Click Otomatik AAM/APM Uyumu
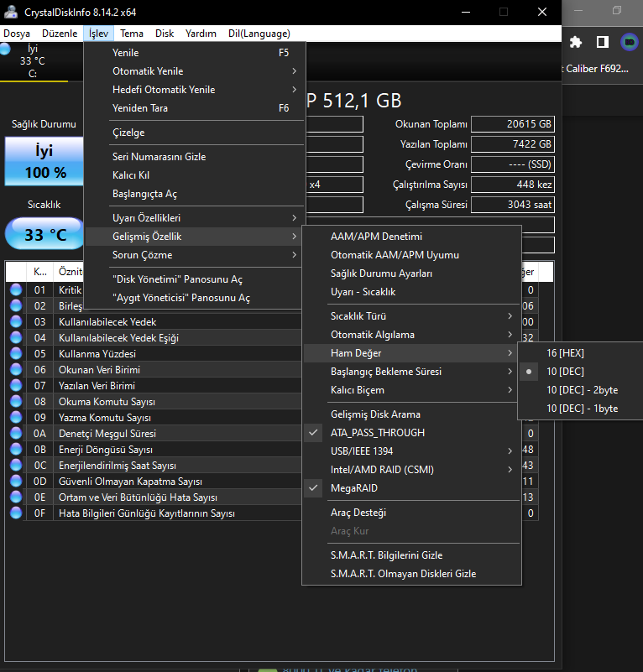 pyautogui.click(x=412, y=255)
